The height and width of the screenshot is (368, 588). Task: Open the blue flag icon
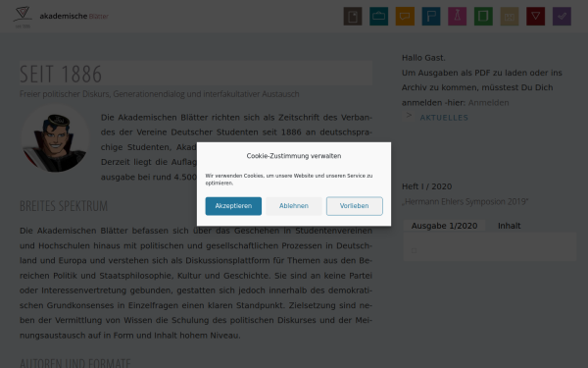(431, 16)
